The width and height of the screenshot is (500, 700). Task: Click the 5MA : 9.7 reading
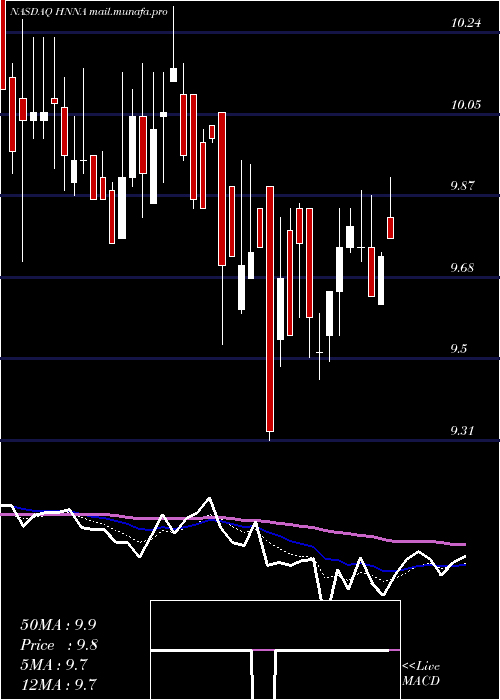pyautogui.click(x=56, y=665)
